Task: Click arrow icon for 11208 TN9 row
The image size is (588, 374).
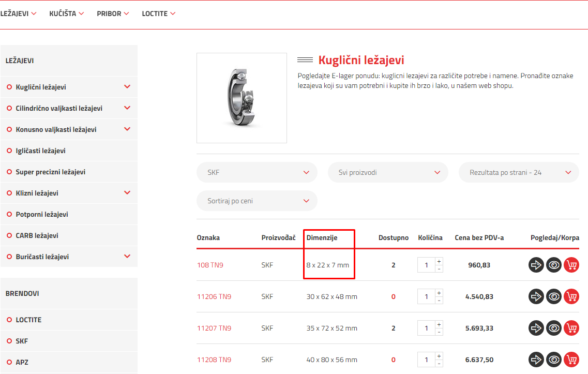Action: tap(536, 360)
